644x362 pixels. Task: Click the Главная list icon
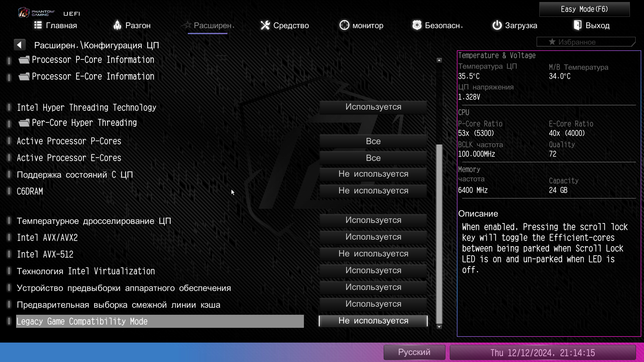(38, 25)
